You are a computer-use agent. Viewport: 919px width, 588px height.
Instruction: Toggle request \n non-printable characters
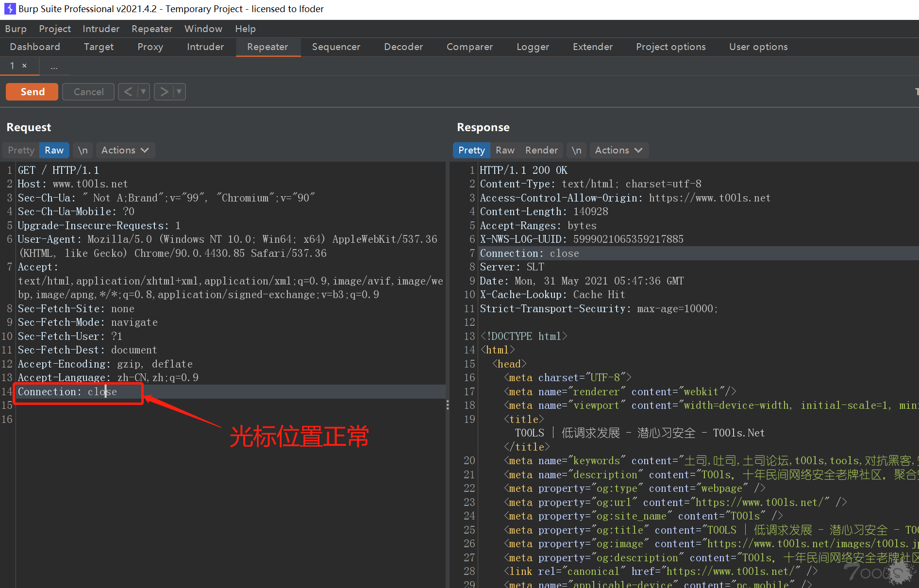pyautogui.click(x=83, y=151)
